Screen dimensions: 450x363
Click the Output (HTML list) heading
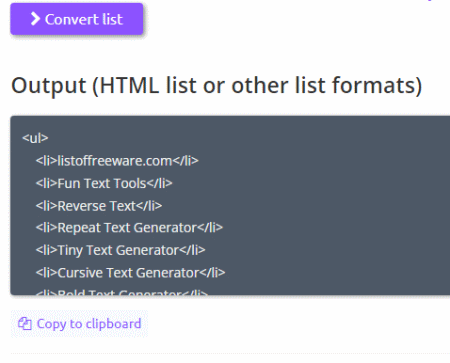click(217, 86)
